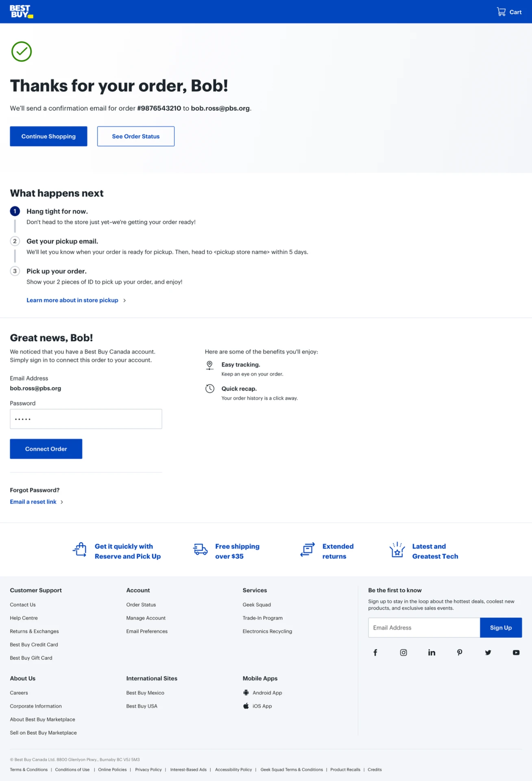Open Get it quickly with Reserve and Pick Up
532x781 pixels.
pyautogui.click(x=128, y=551)
